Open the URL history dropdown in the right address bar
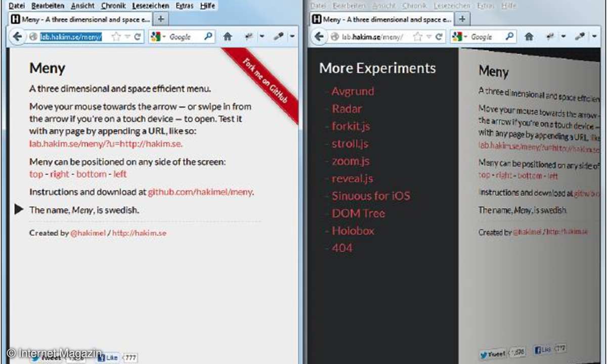The image size is (607, 364). [429, 37]
